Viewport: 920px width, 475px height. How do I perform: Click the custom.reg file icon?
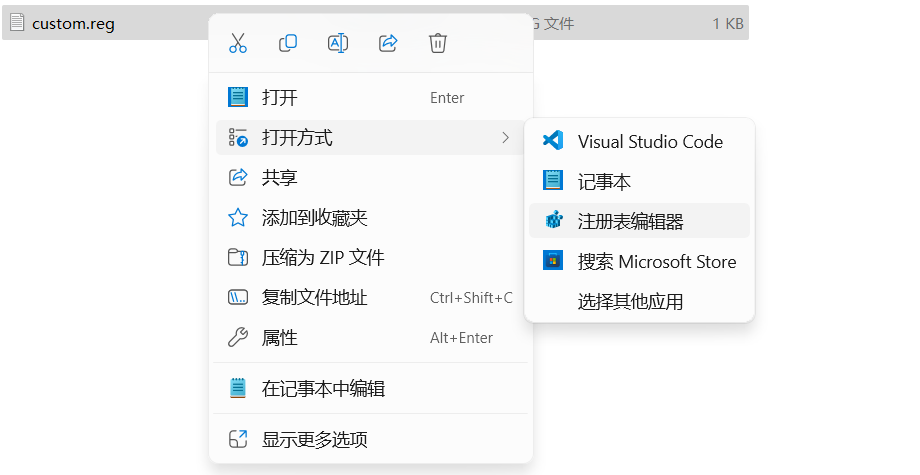[17, 23]
